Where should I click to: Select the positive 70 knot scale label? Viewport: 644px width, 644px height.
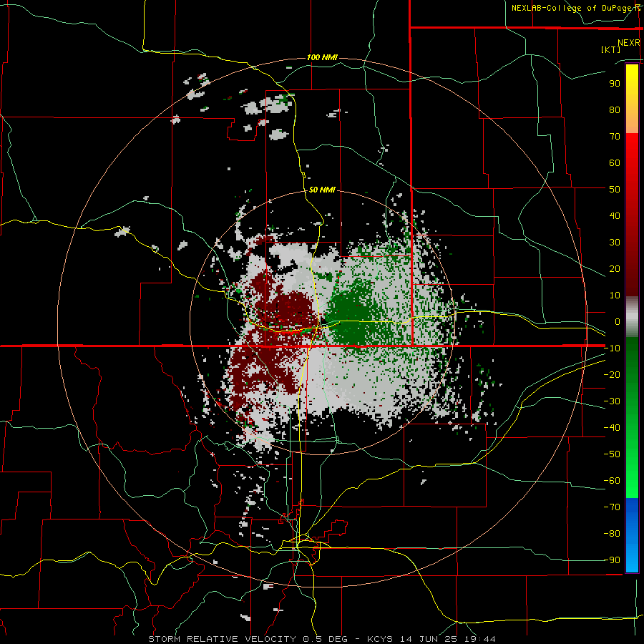(x=615, y=137)
